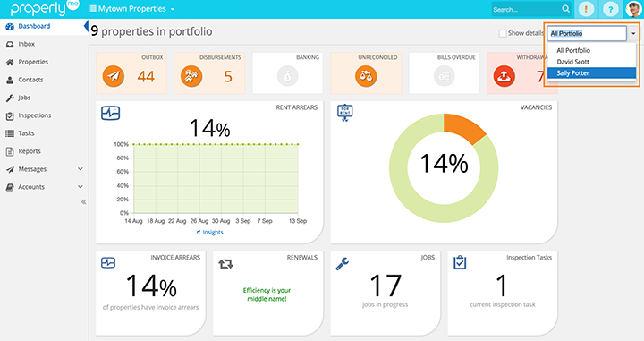Click the Inspections clipboard sidebar icon
This screenshot has height=341, width=644.
(10, 115)
